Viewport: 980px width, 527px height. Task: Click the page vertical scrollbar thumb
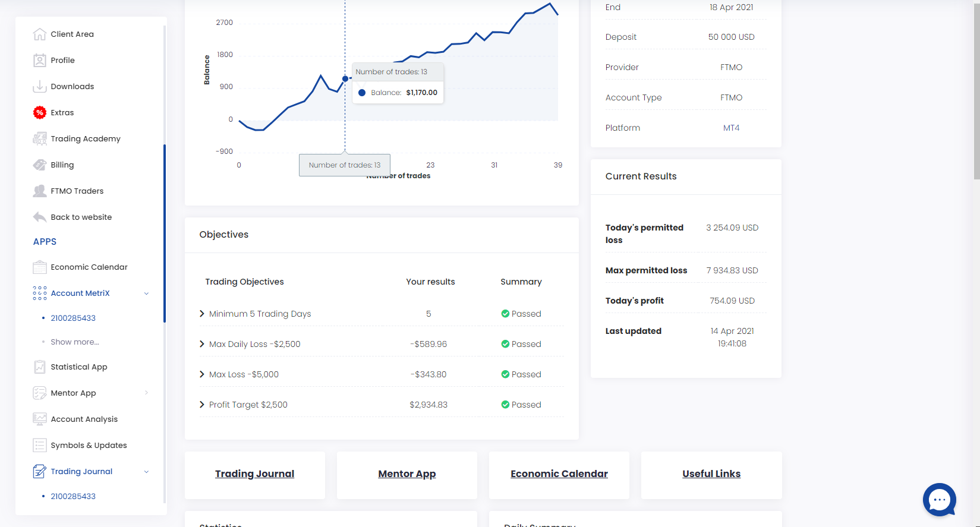click(976, 89)
